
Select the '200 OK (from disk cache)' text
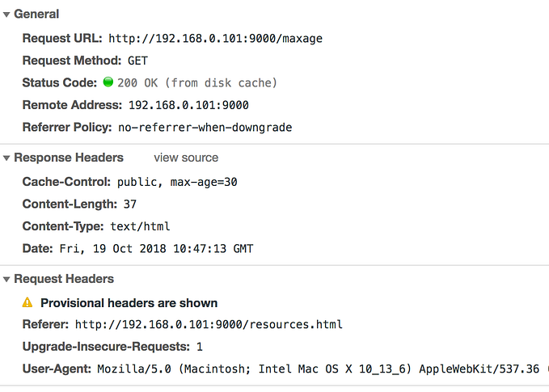tap(197, 83)
